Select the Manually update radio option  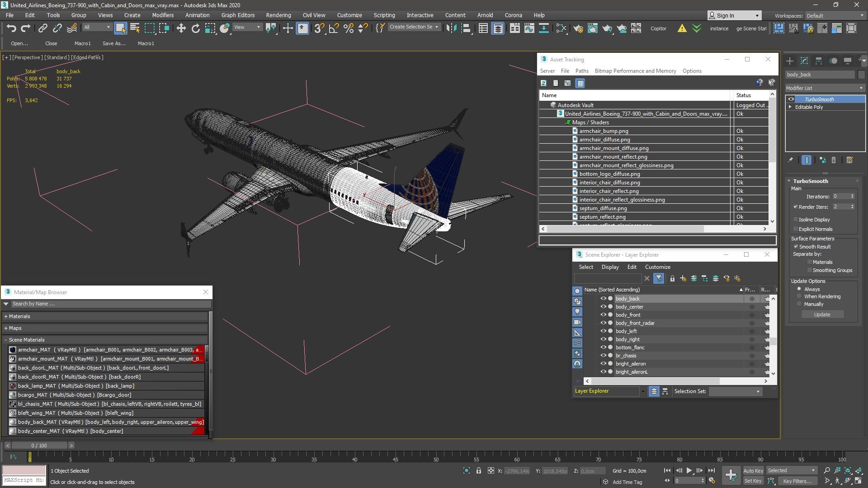tap(799, 304)
